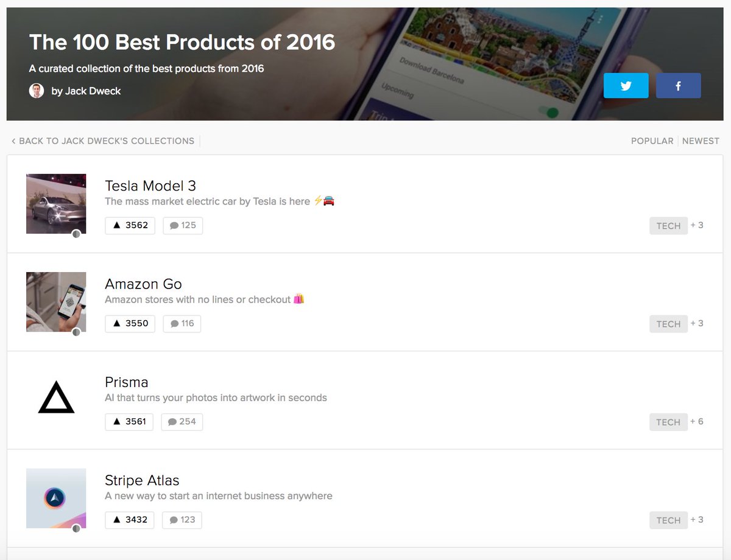Share collection on Twitter

626,86
